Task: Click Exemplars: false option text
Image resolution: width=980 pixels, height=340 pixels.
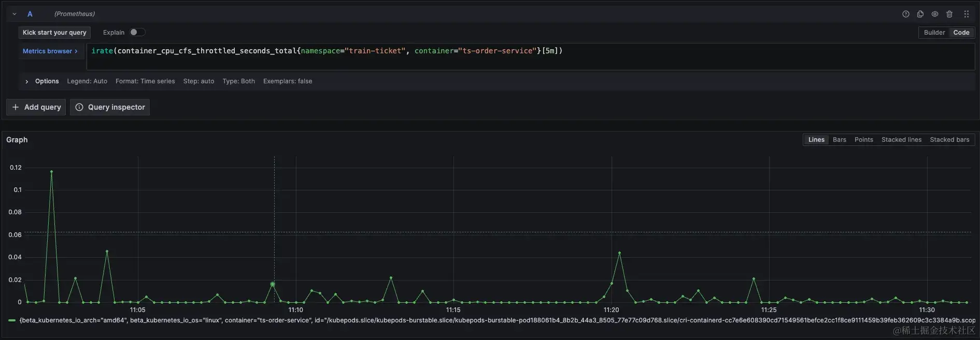Action: (288, 81)
